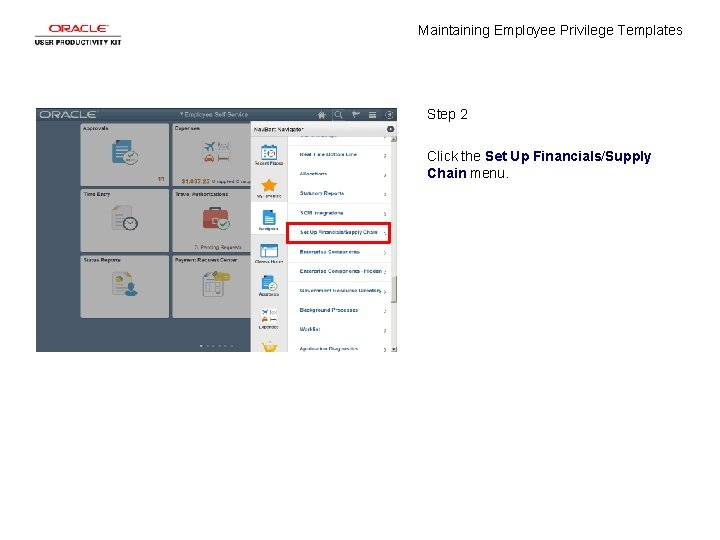
Task: Expand chevron beside Background Processes
Action: (385, 311)
